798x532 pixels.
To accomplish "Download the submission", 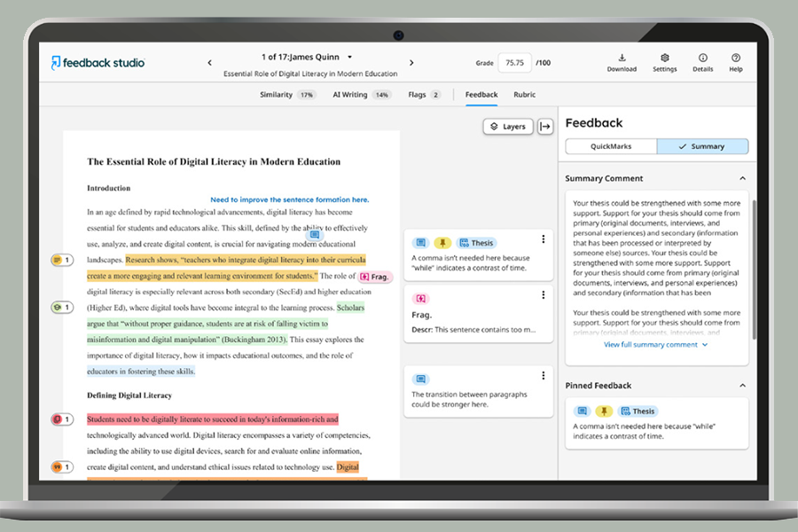I will click(622, 63).
